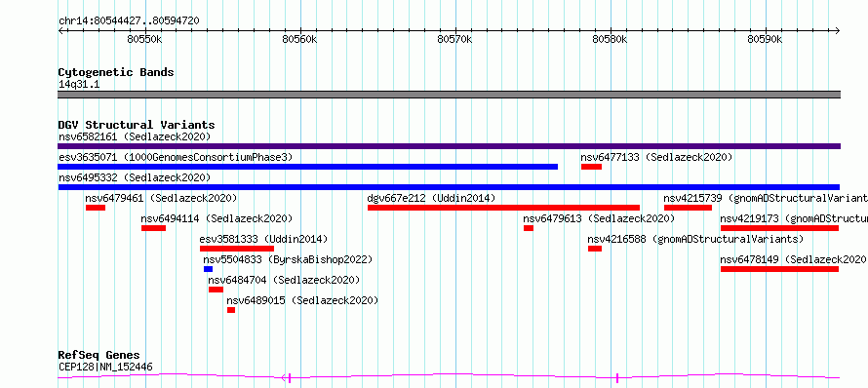Screen dimensions: 868x388
Task: Open the nsv6484704 (Sedlazeck2020) label
Action: pos(284,280)
